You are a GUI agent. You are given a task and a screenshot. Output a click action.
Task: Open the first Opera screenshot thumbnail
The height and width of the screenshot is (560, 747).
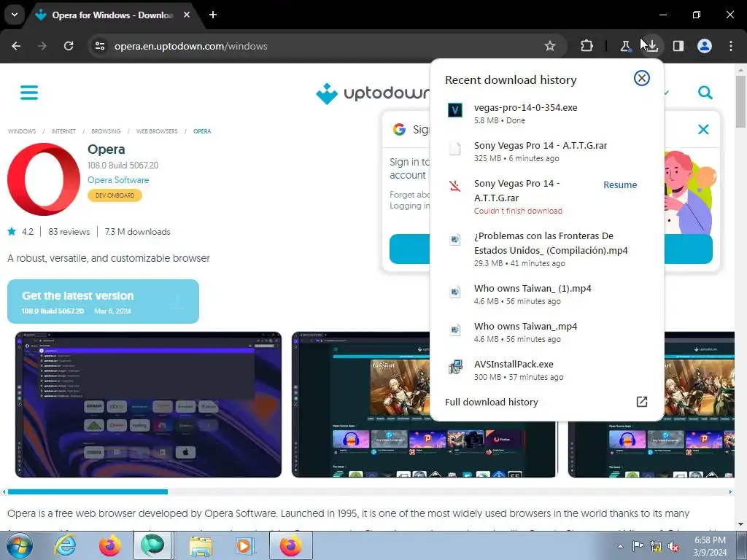point(148,405)
